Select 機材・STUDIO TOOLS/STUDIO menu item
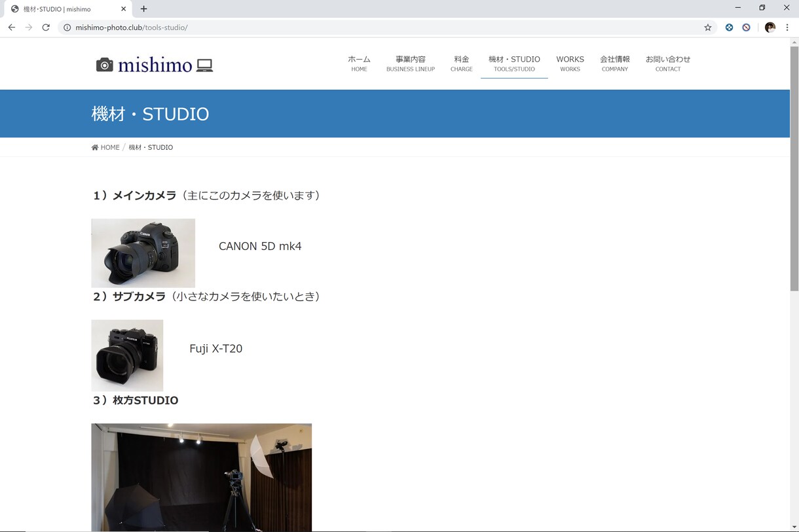Viewport: 799px width, 532px height. click(514, 63)
